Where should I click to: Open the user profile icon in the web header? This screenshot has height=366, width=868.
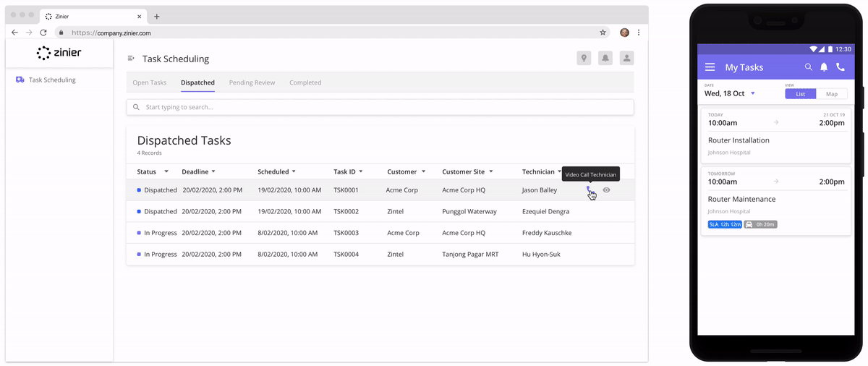tap(626, 58)
